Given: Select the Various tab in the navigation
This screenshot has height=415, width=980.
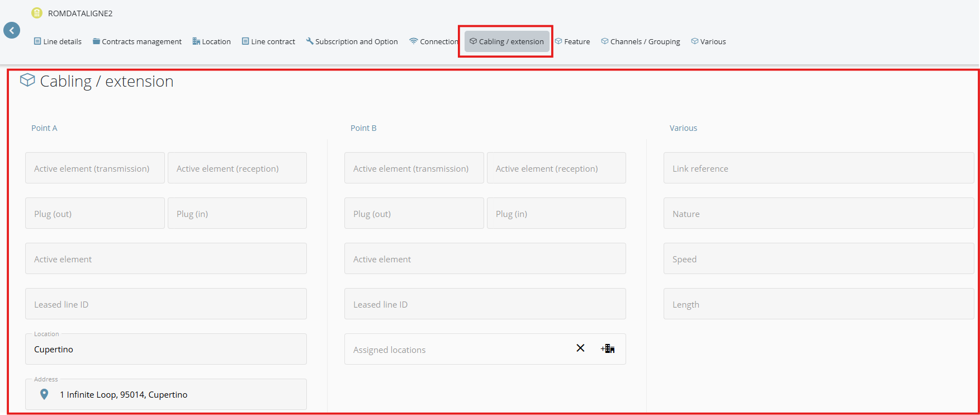Looking at the screenshot, I should 708,41.
